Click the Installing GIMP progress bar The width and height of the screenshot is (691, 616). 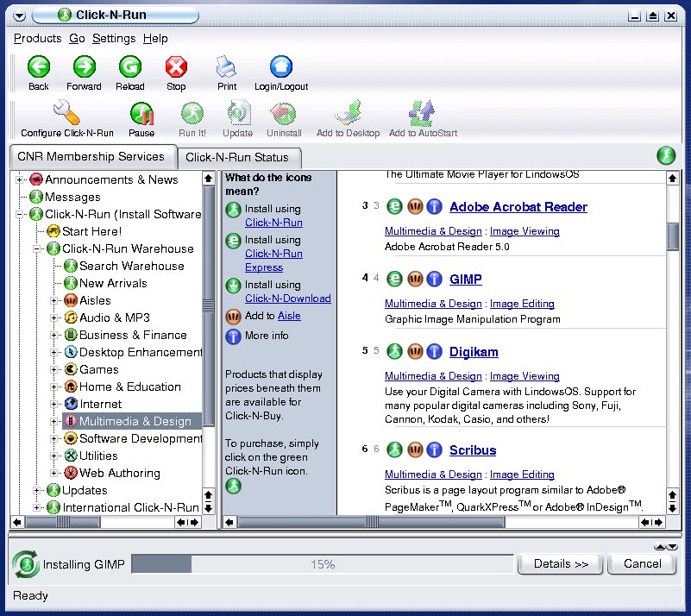[323, 564]
